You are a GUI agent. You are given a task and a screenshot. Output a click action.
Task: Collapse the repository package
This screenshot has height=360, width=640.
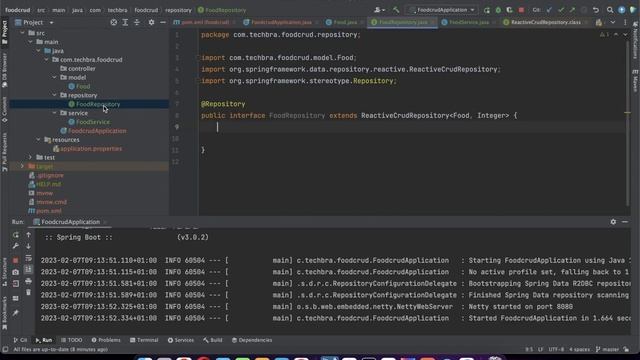(55, 95)
